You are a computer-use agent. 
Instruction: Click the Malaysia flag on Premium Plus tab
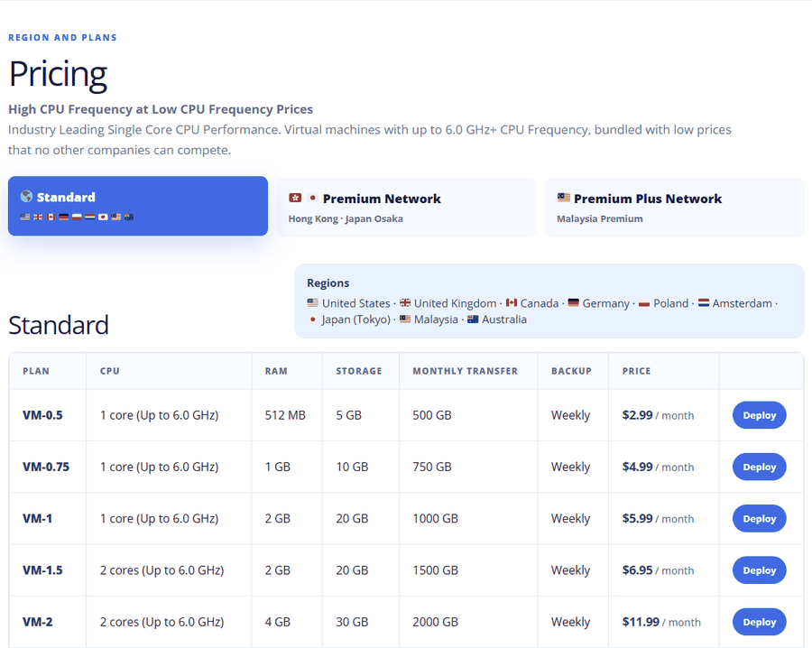(563, 198)
